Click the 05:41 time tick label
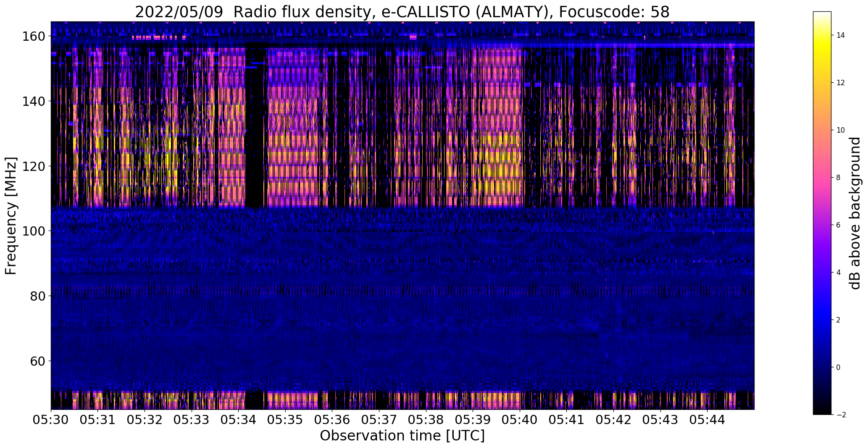868x448 pixels. coord(567,420)
